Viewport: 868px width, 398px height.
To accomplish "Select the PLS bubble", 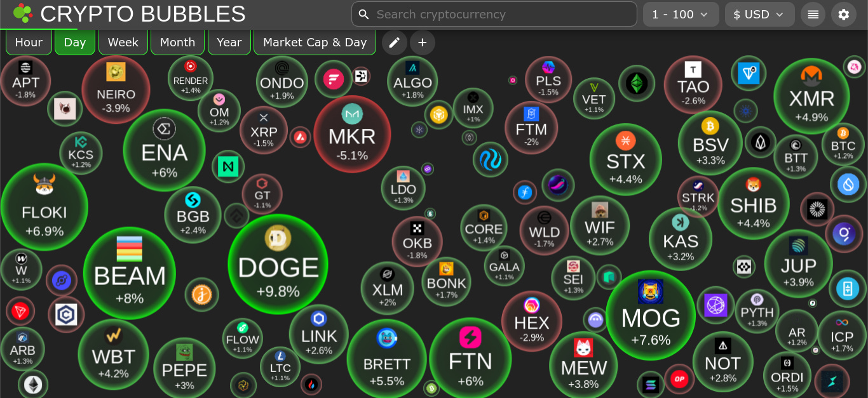I will [548, 79].
